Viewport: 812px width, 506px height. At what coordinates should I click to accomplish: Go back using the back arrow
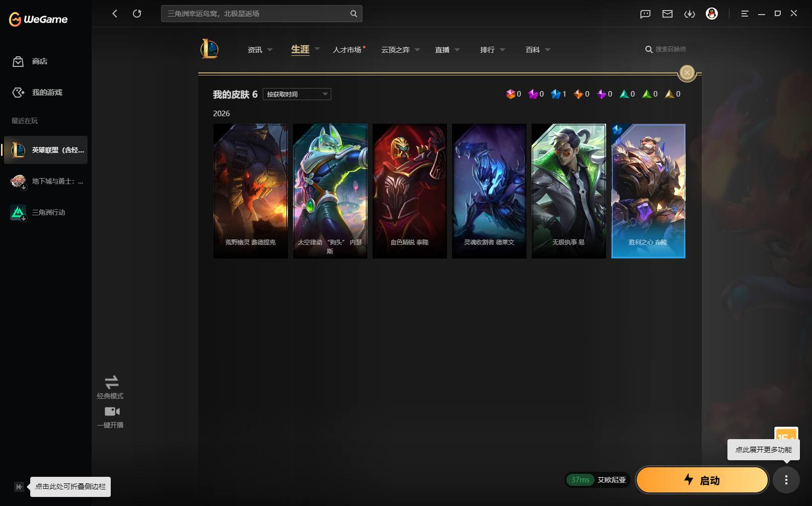pos(115,14)
